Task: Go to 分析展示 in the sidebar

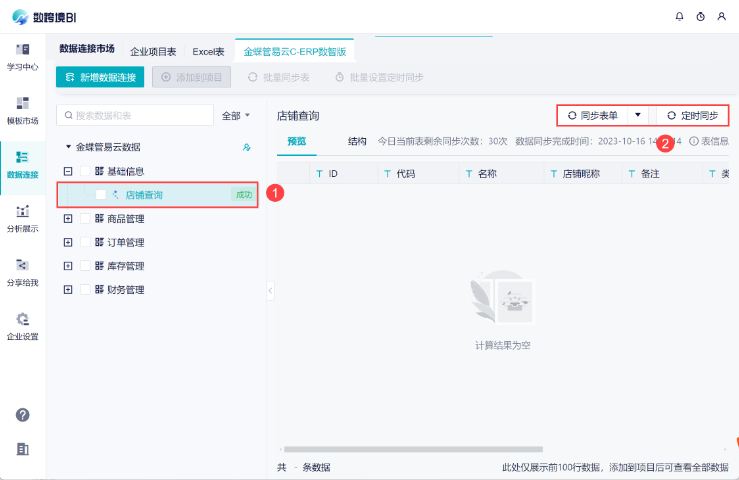Action: [22, 217]
